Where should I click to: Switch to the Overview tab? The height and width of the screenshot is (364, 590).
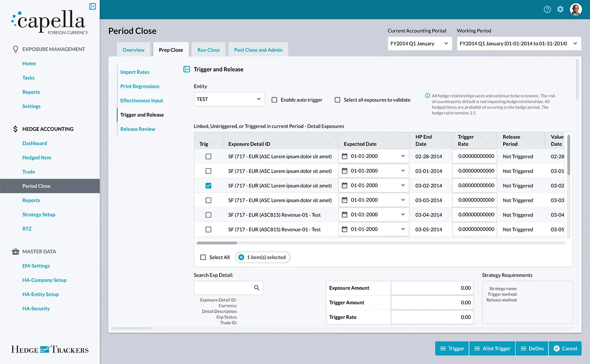tap(134, 50)
